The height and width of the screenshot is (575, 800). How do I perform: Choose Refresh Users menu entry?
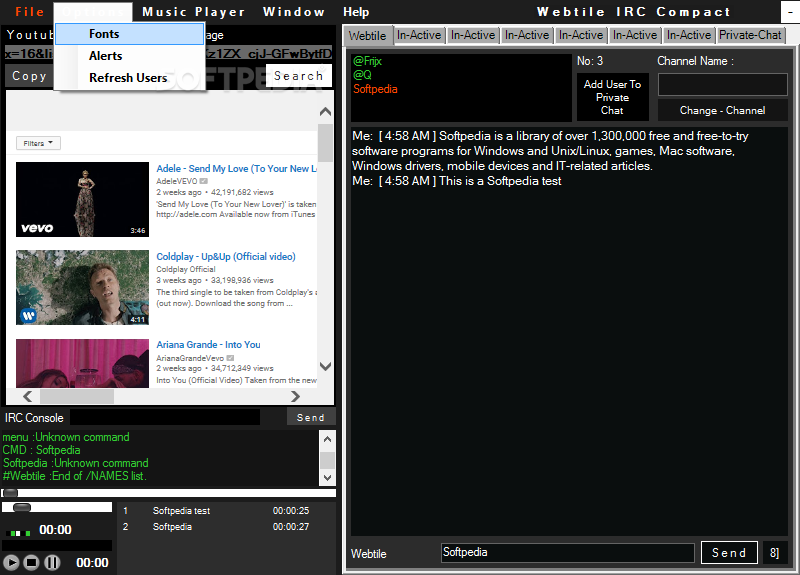tap(130, 78)
